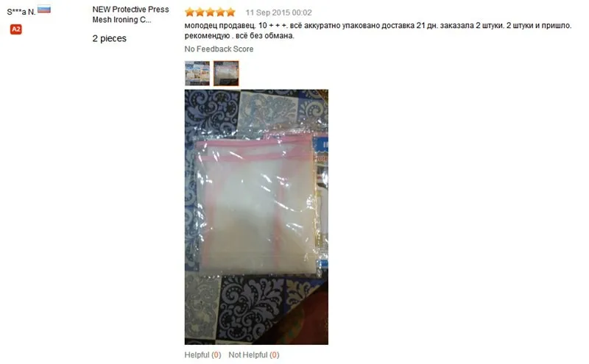The height and width of the screenshot is (364, 589).
Task: Mark the review as Helpful
Action: point(202,354)
